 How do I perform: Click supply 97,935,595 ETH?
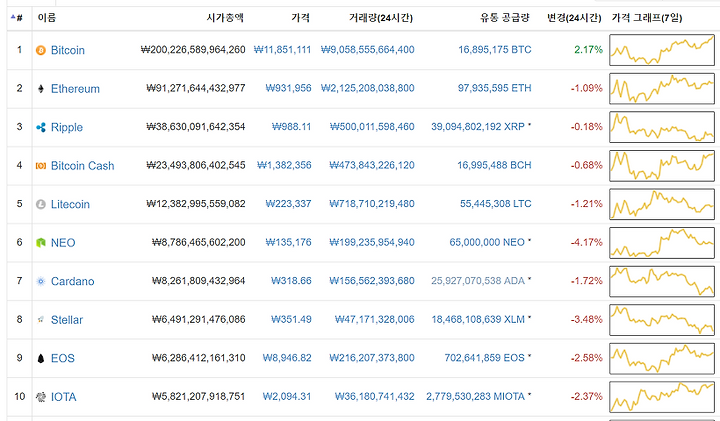point(495,88)
